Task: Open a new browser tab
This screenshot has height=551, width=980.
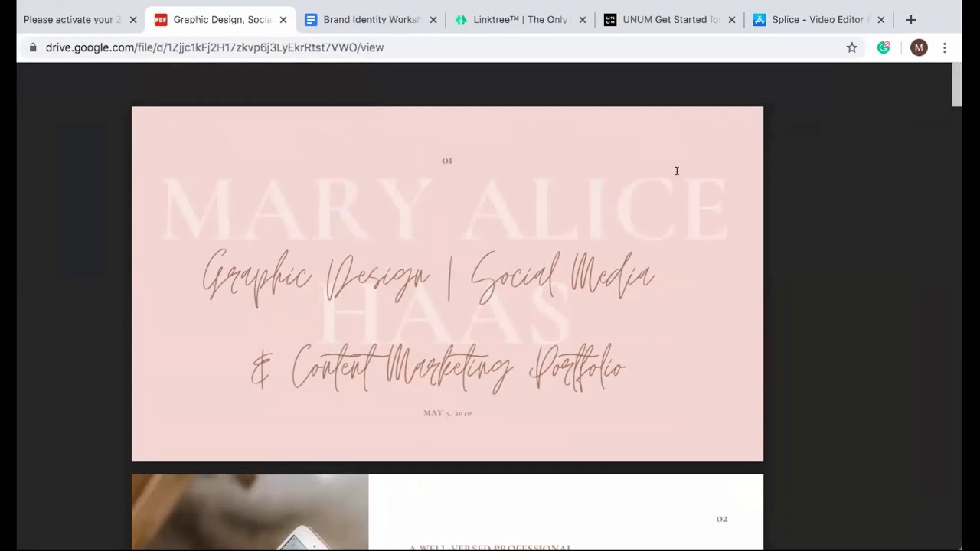Action: 911,20
